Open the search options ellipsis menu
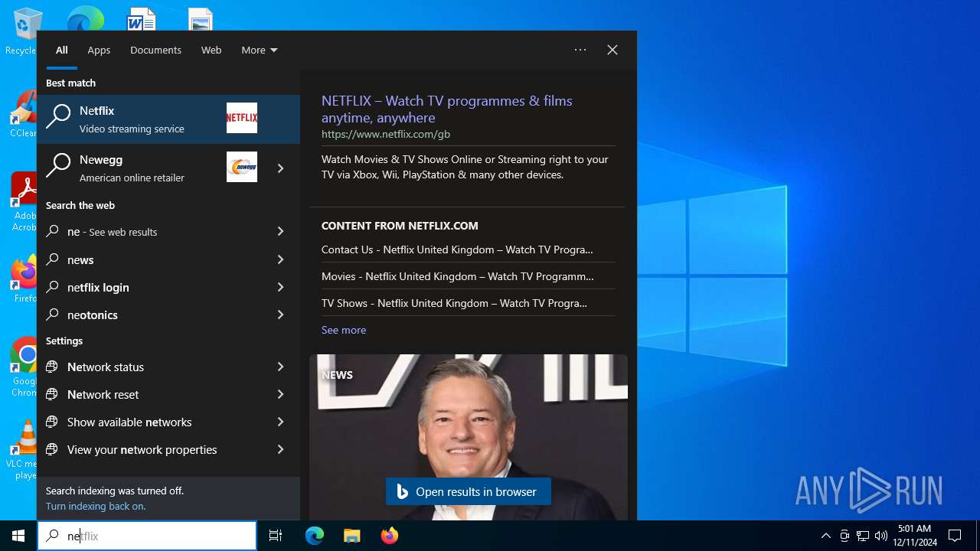The height and width of the screenshot is (551, 980). pos(580,50)
